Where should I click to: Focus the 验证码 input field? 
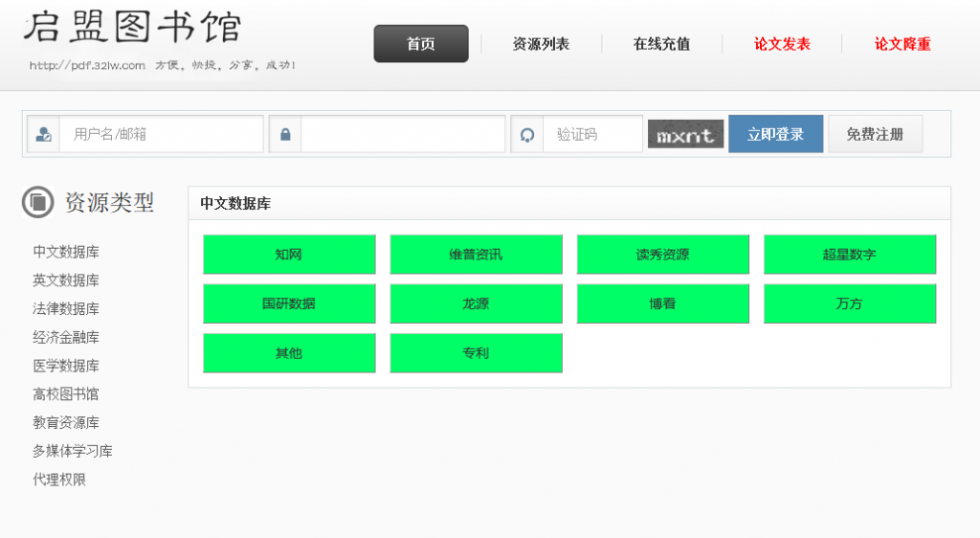point(592,134)
